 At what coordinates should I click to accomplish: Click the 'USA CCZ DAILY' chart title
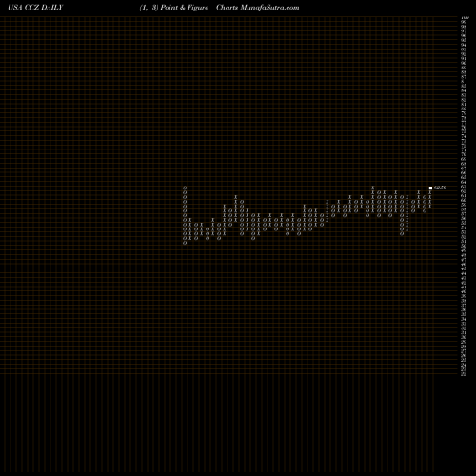tap(35, 8)
